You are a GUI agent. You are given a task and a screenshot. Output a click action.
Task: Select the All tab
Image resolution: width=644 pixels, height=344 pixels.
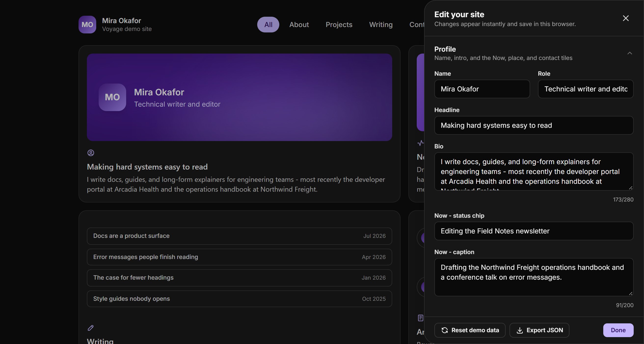(268, 25)
